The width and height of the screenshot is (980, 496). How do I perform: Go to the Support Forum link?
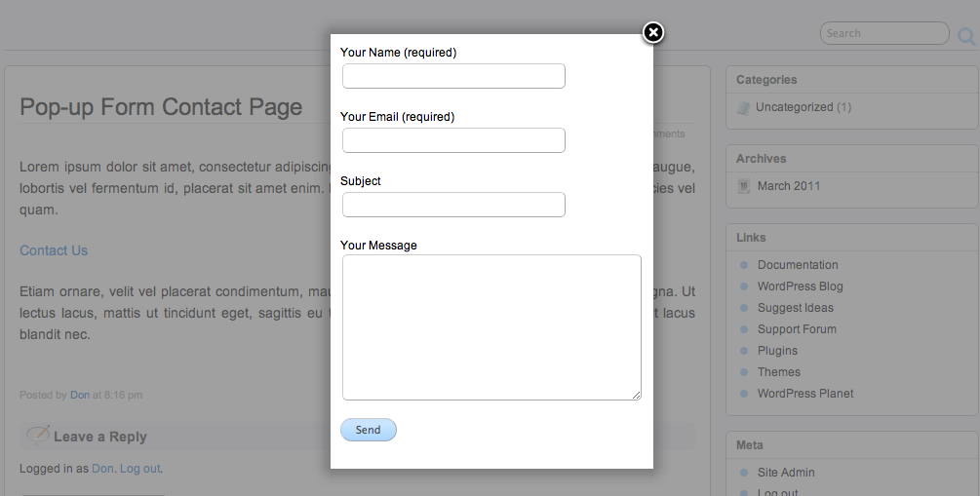point(797,329)
